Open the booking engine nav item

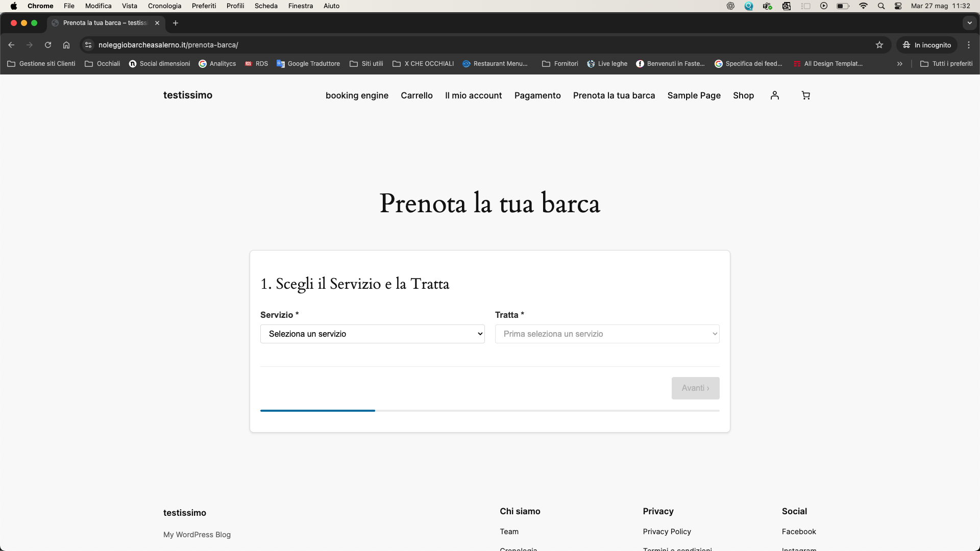[x=357, y=95]
